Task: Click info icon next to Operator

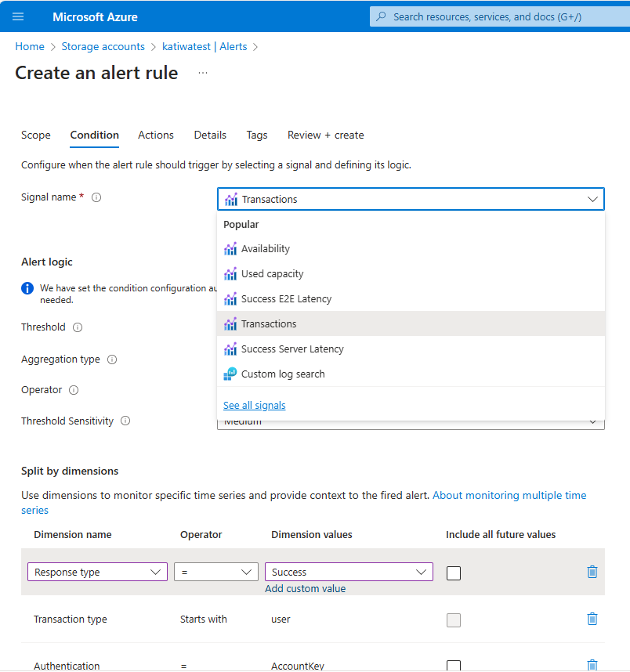Action: click(x=74, y=390)
